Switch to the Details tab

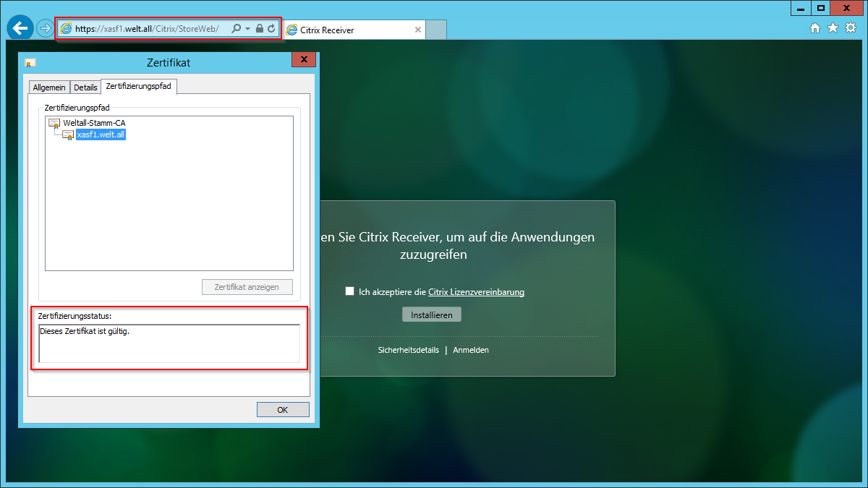[85, 87]
